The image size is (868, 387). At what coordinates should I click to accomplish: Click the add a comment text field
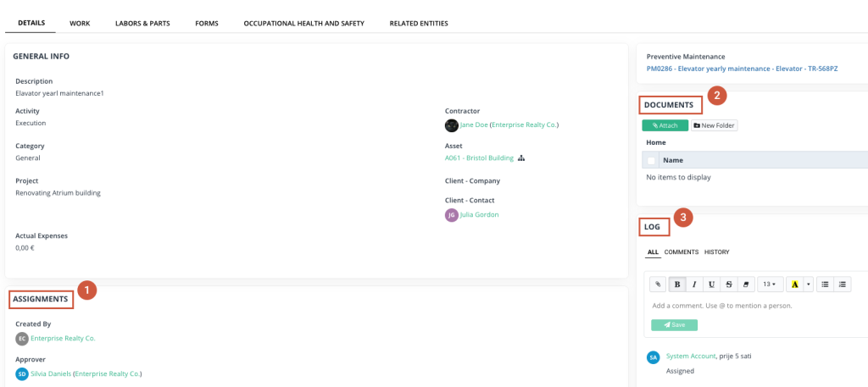[x=755, y=305]
